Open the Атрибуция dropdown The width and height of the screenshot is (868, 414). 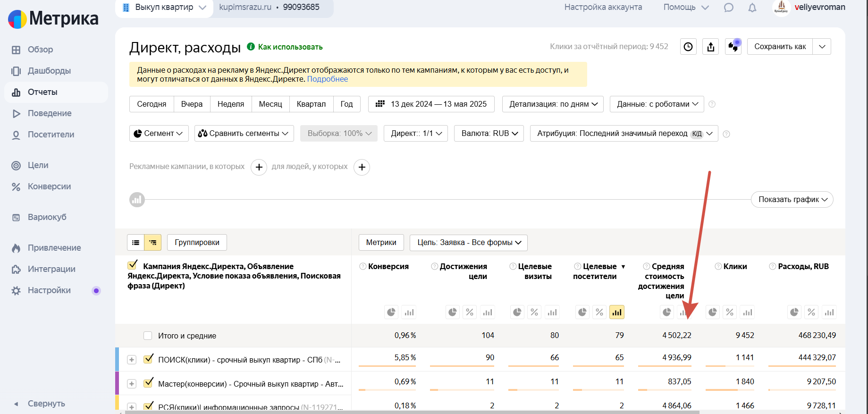624,134
